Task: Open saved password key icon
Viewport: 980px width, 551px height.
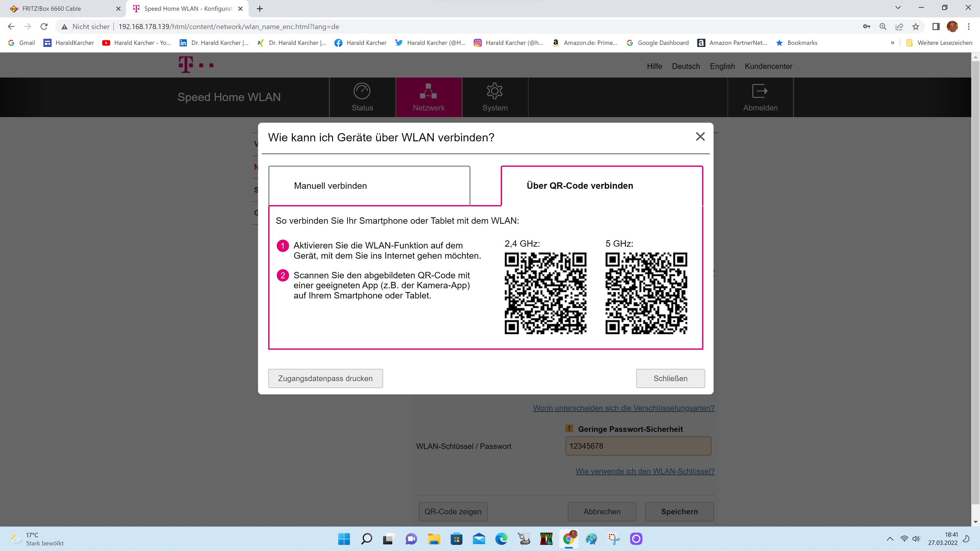Action: [x=867, y=27]
